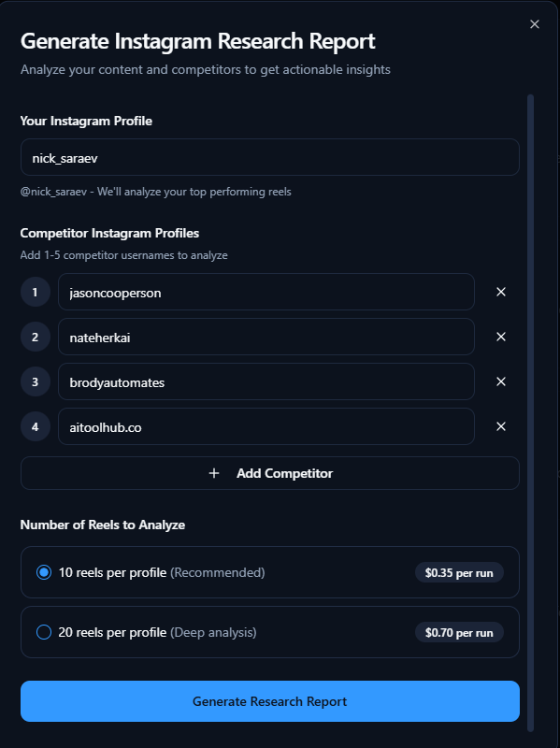Remove aitoolhub.co competitor entry
The width and height of the screenshot is (560, 748).
pos(501,426)
